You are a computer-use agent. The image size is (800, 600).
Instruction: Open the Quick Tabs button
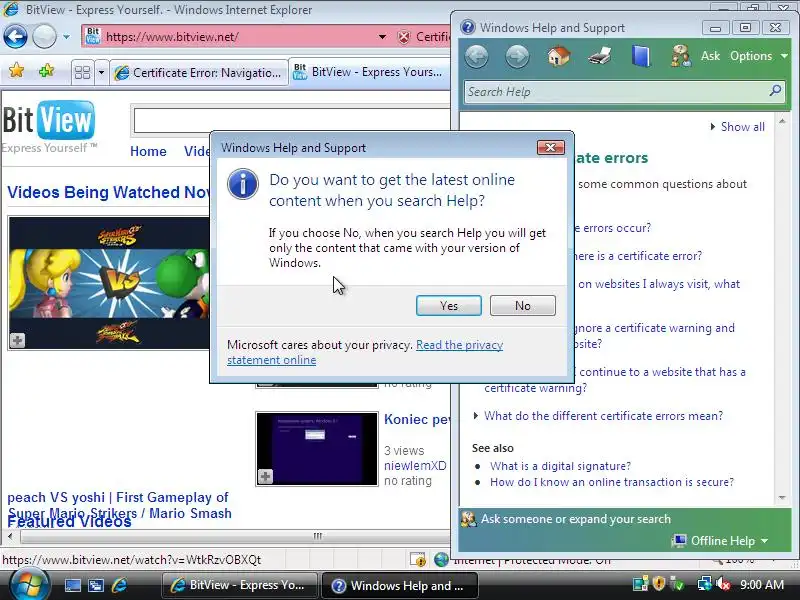coord(82,72)
